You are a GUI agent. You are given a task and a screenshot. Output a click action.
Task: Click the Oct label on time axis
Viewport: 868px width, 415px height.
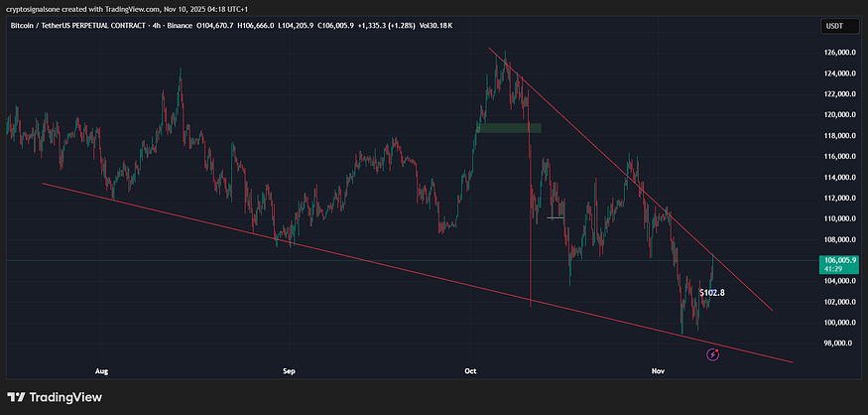pyautogui.click(x=470, y=371)
